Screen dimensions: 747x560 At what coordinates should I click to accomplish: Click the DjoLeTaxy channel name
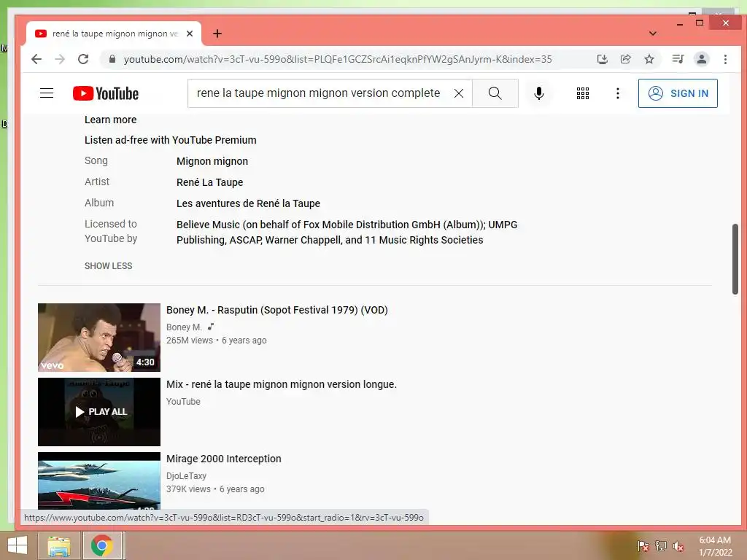click(186, 475)
